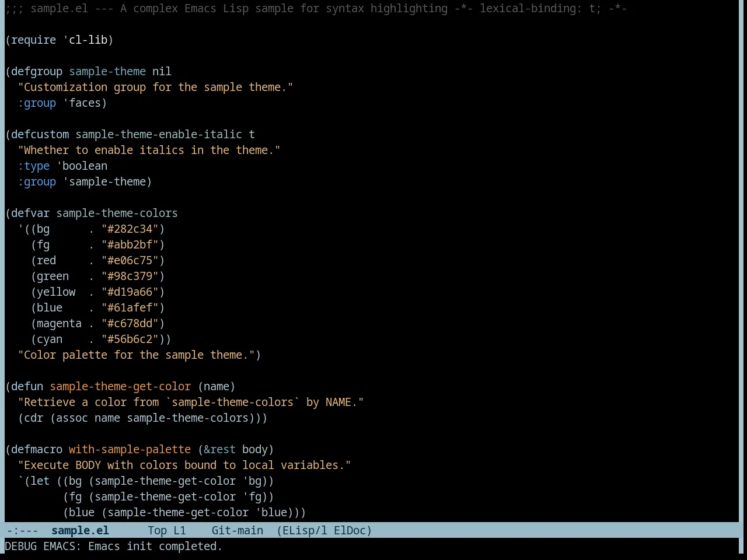Click the docstring 'Customization group for the sample theme.'
The width and height of the screenshot is (747, 560).
tap(155, 87)
